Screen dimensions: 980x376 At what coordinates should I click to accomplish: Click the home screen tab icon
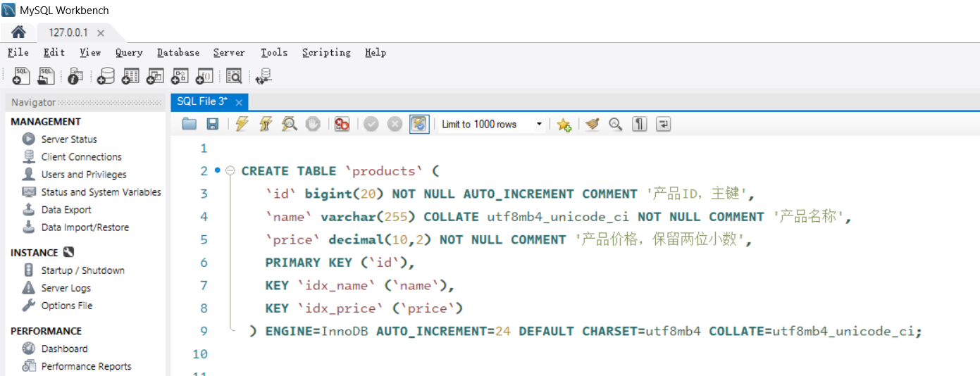tap(18, 32)
